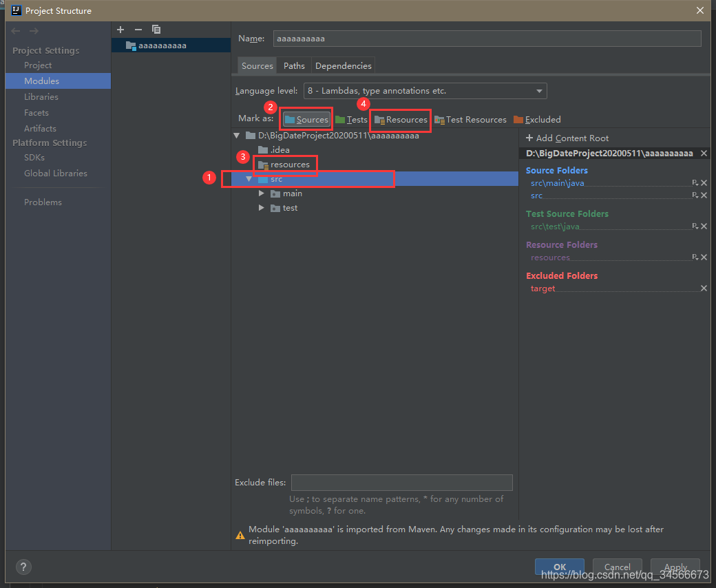Unmark src\main\java source folder with X
The height and width of the screenshot is (588, 716).
(704, 183)
